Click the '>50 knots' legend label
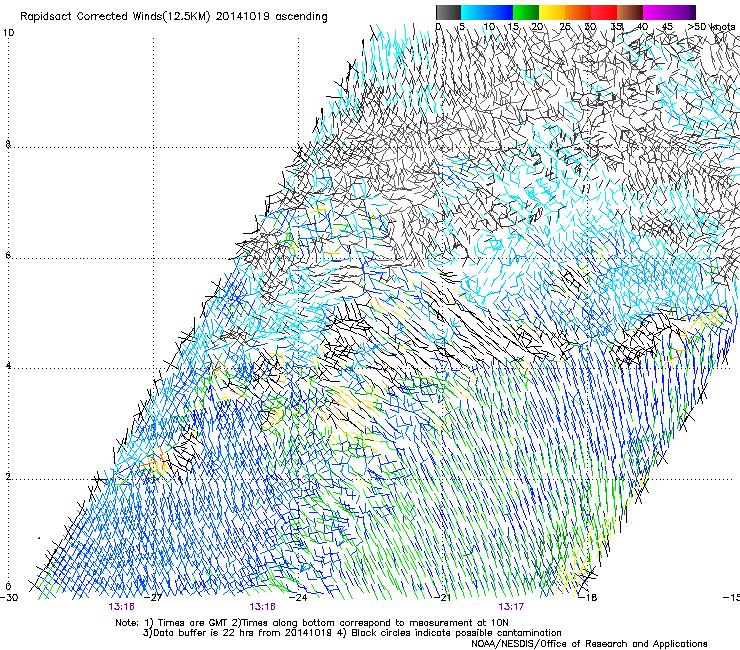 click(x=711, y=27)
